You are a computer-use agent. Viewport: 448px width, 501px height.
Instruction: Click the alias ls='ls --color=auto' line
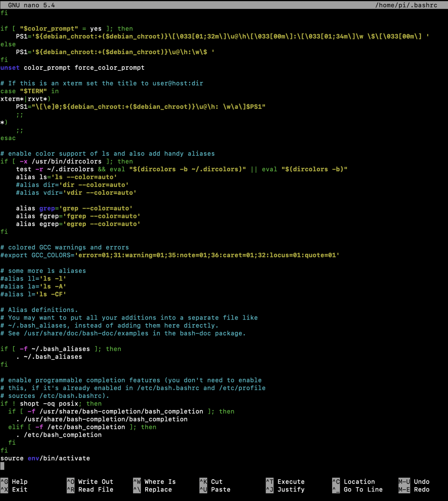pyautogui.click(x=66, y=177)
